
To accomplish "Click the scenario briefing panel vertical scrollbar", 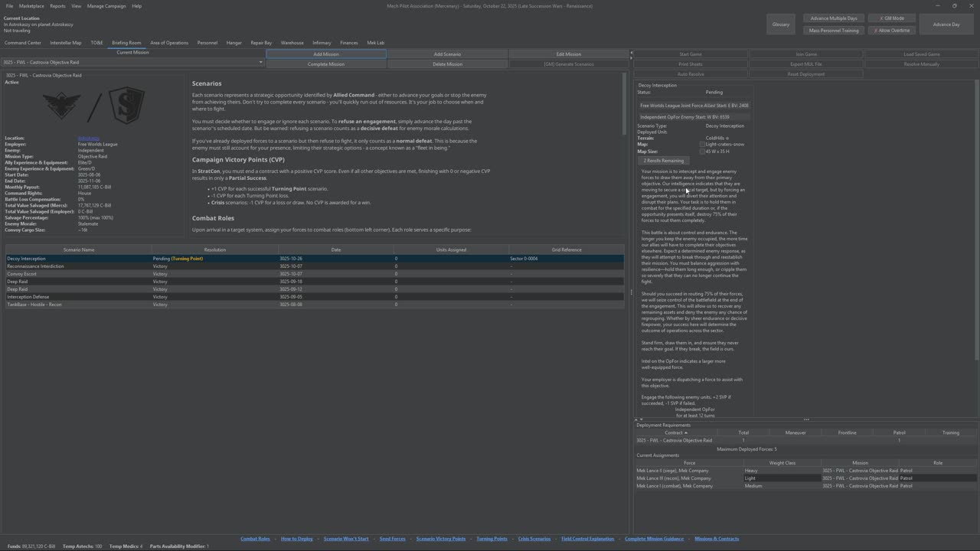I will point(977,222).
